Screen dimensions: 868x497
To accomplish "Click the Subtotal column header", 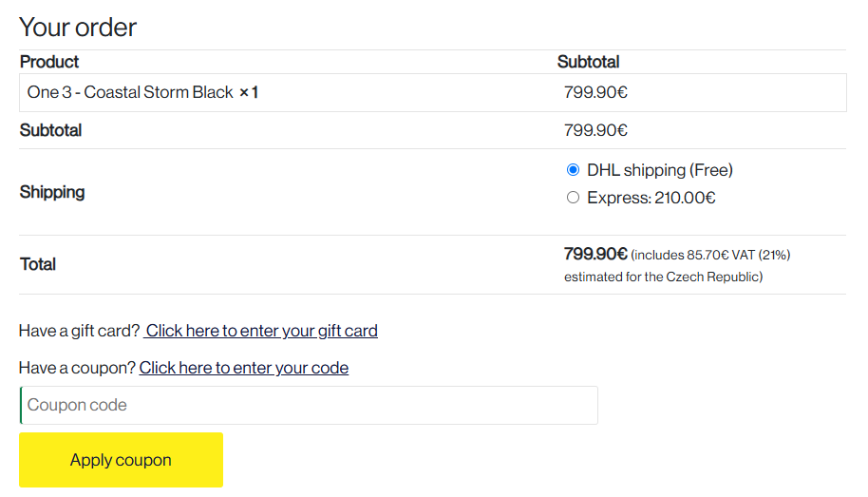I will [x=588, y=62].
